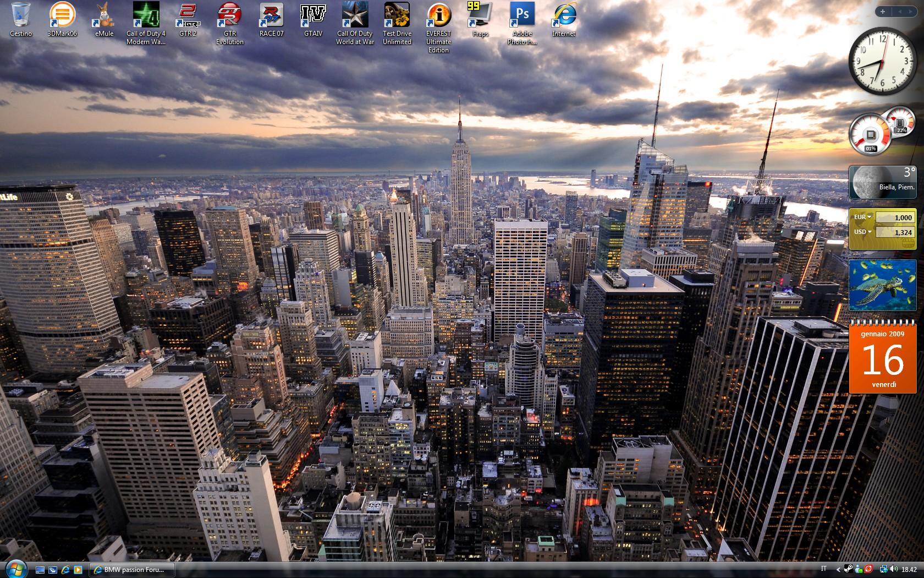The image size is (924, 578).
Task: Click the add gadget plus button
Action: pyautogui.click(x=883, y=11)
